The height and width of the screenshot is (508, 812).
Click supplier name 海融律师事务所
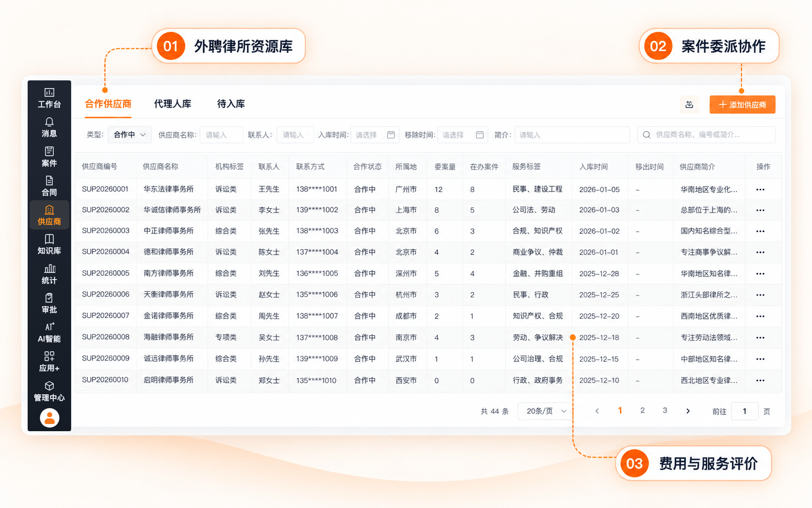(168, 337)
